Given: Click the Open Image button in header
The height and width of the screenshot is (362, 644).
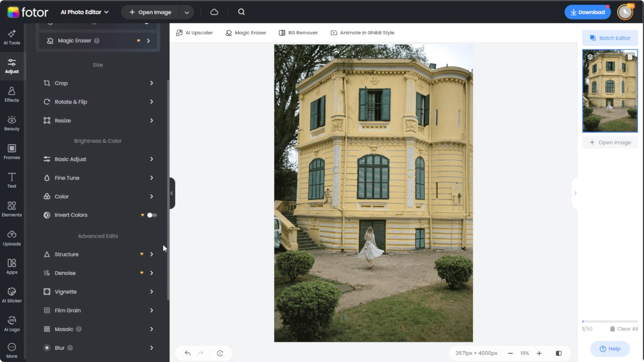Looking at the screenshot, I should (150, 12).
